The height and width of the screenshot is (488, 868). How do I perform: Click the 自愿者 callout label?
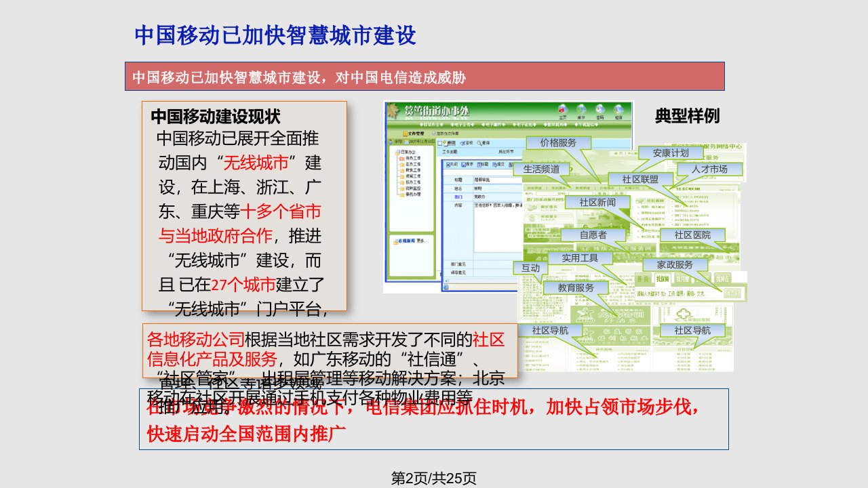(x=593, y=235)
